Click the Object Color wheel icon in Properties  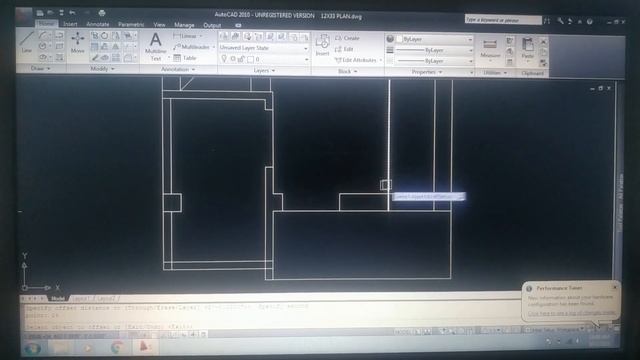pos(390,39)
